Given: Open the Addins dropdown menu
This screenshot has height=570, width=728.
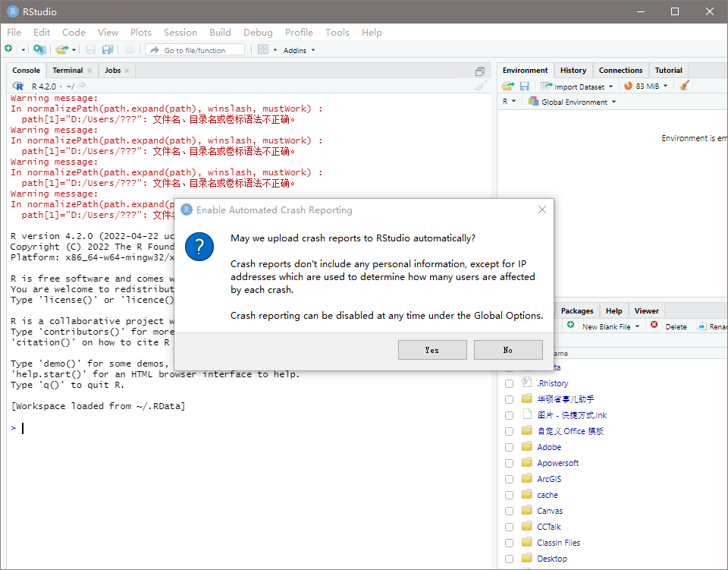Looking at the screenshot, I should pos(299,50).
